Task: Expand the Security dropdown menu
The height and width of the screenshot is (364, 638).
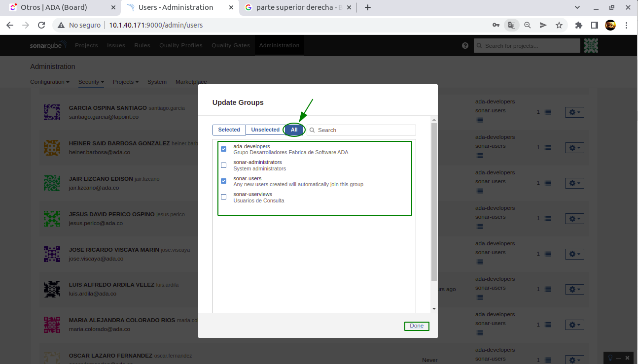Action: (x=91, y=82)
